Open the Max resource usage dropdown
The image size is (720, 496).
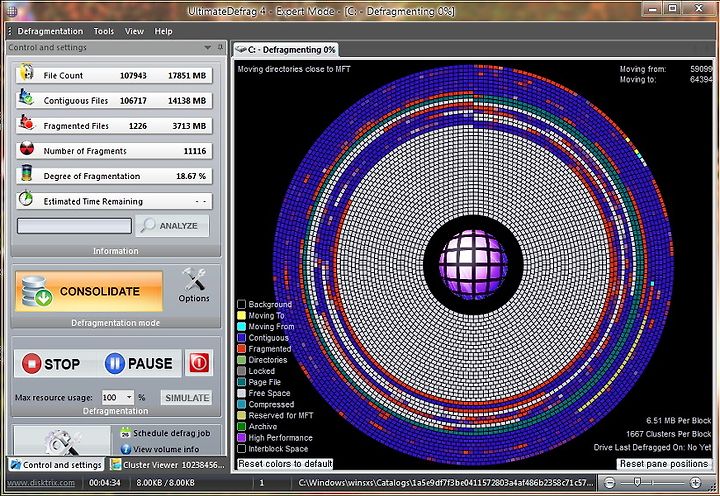tap(129, 397)
